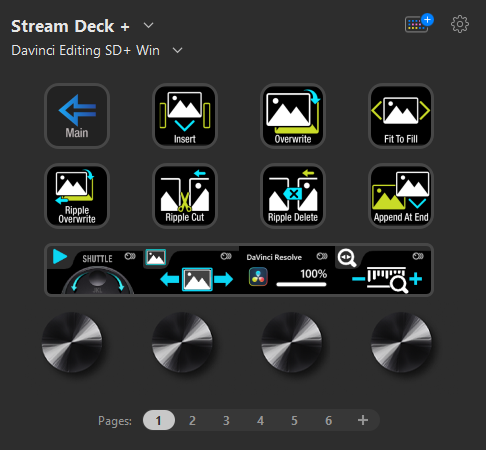Expand the Stream Deck + device dropdown
This screenshot has height=450, width=486.
pos(148,25)
